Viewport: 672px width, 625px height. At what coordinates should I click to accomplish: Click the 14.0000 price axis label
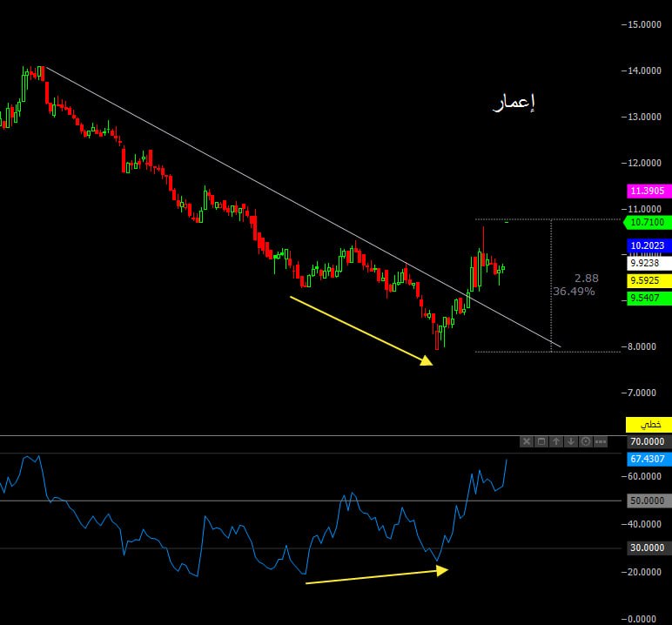[644, 71]
